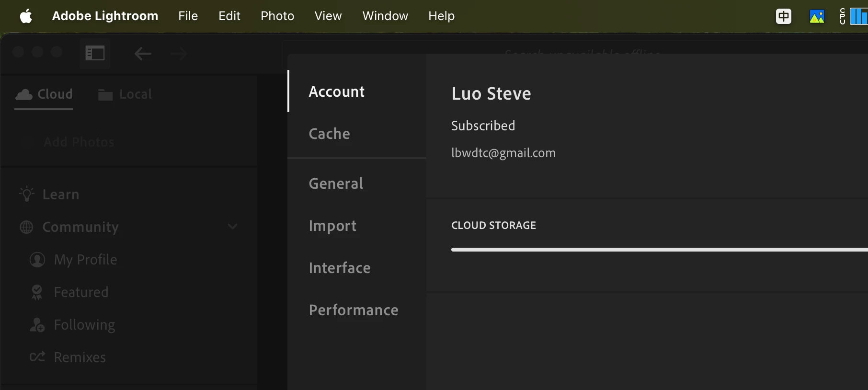868x390 pixels.
Task: Open the Import preferences tab
Action: tap(332, 226)
